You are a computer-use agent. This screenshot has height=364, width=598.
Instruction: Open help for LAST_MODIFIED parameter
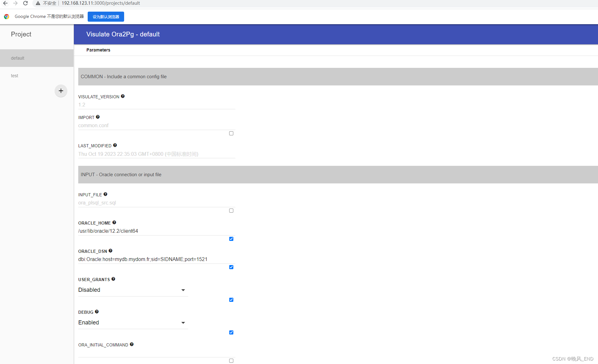tap(115, 145)
